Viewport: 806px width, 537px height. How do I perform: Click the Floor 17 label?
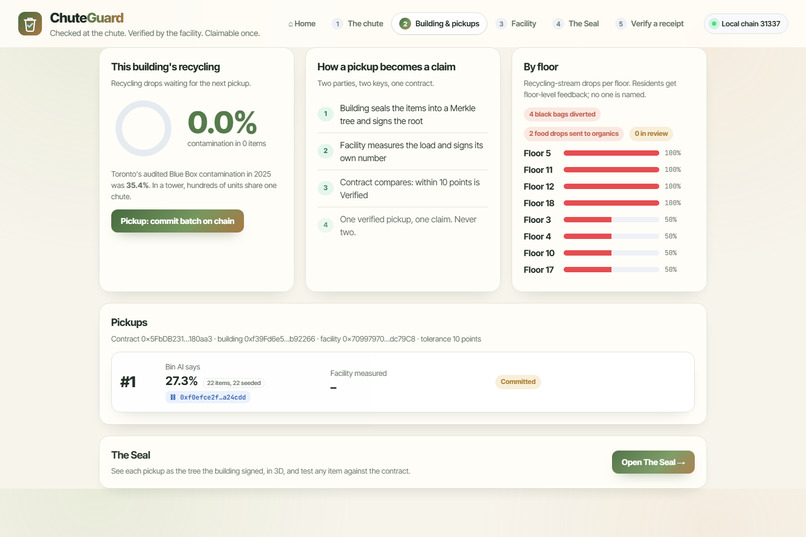539,270
